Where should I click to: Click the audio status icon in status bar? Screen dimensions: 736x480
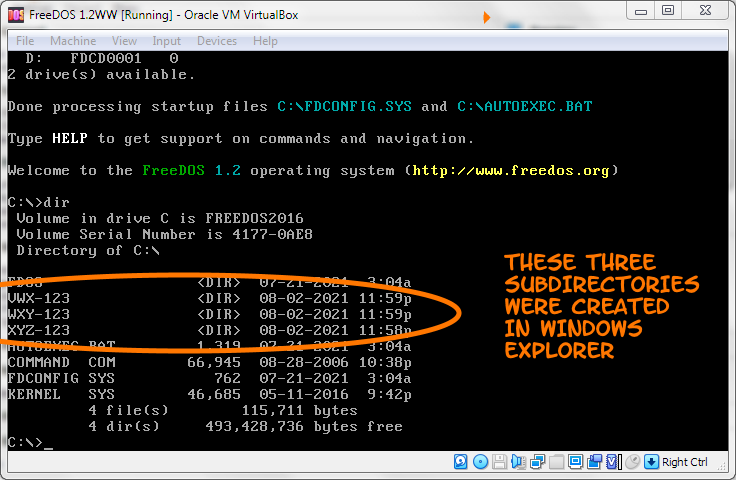point(518,462)
